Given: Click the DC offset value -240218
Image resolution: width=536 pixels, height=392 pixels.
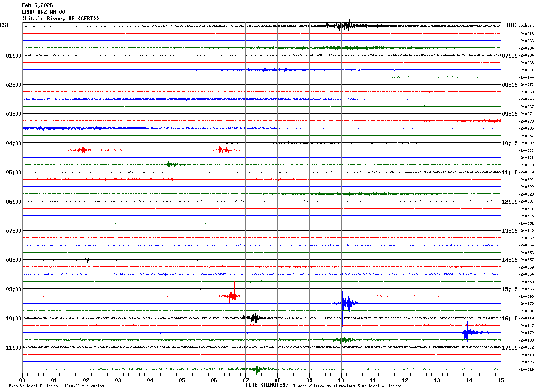Looking at the screenshot, I should point(526,34).
